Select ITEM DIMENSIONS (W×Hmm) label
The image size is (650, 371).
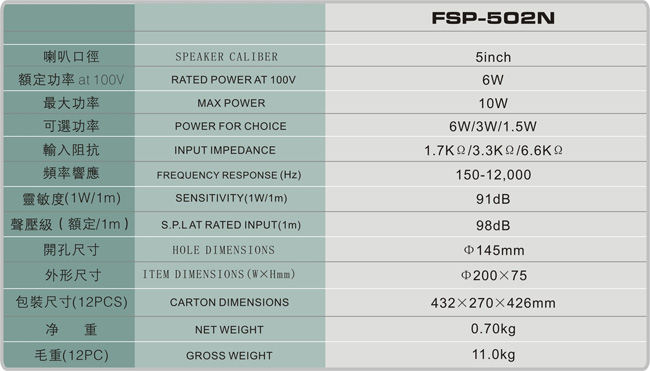[x=219, y=274]
